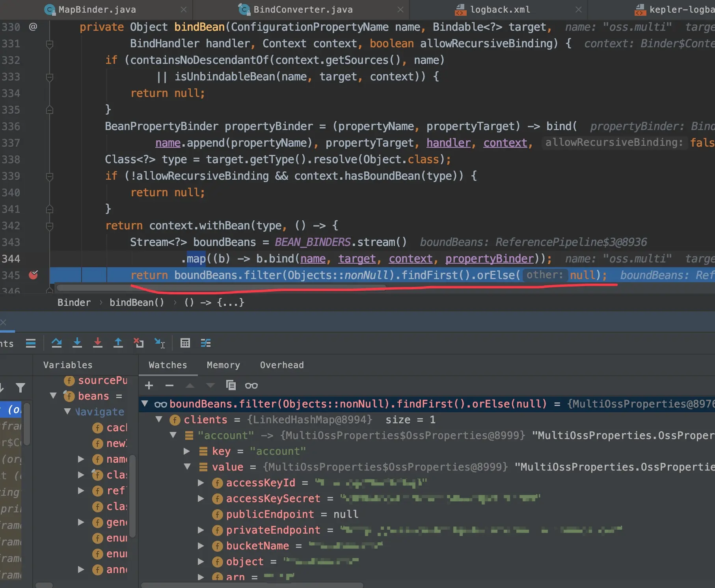
Task: Move the watch up with arrow icon
Action: point(190,385)
